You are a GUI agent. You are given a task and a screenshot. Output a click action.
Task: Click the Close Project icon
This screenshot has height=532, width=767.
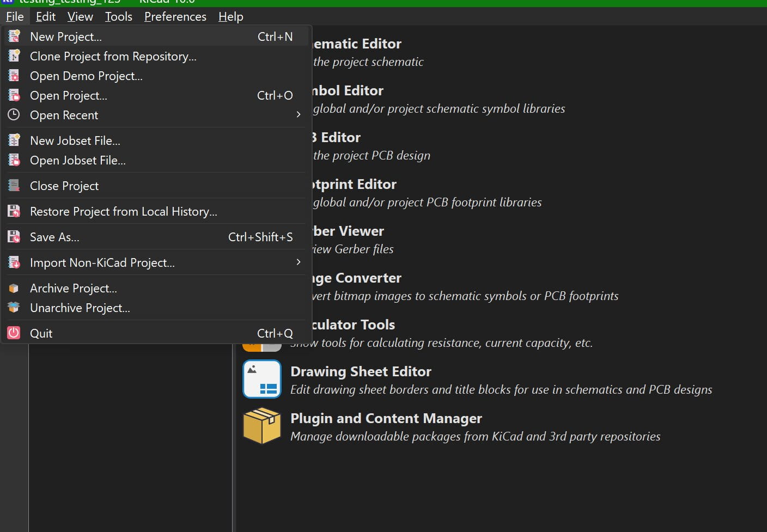click(x=14, y=186)
